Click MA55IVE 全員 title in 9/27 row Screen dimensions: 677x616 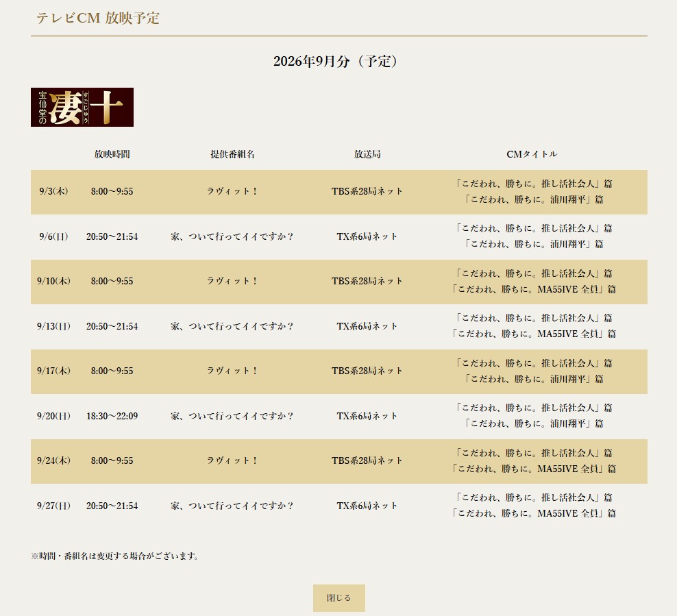click(x=534, y=514)
